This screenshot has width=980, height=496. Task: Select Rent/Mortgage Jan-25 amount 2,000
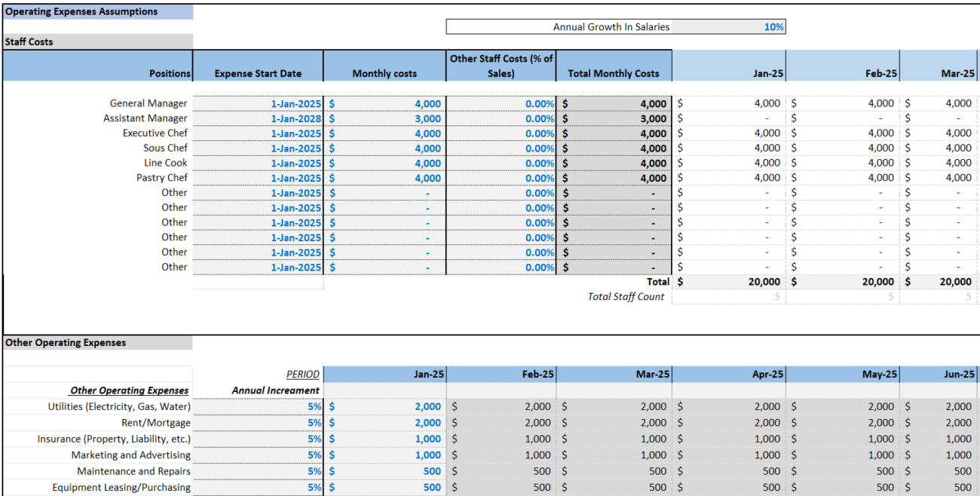pyautogui.click(x=385, y=423)
